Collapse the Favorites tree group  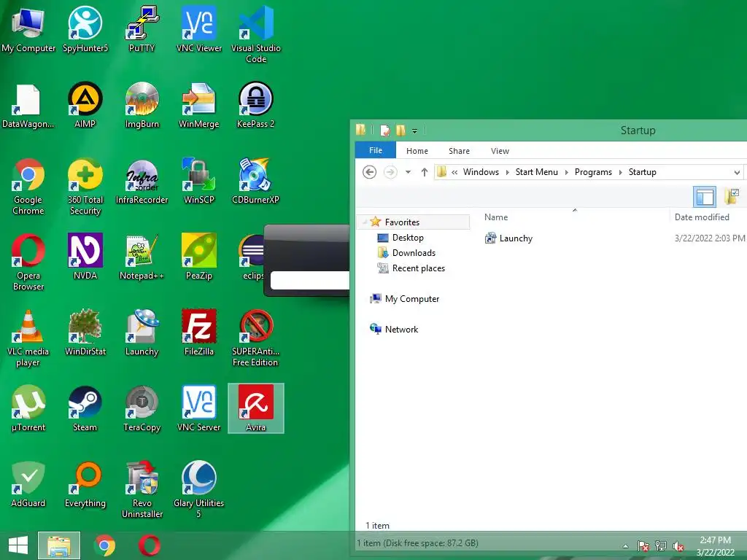365,222
